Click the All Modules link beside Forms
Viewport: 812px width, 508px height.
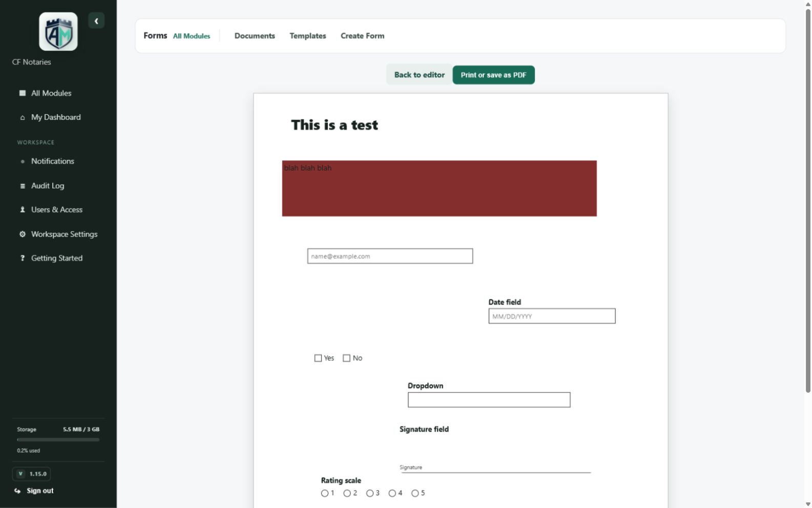coord(192,36)
